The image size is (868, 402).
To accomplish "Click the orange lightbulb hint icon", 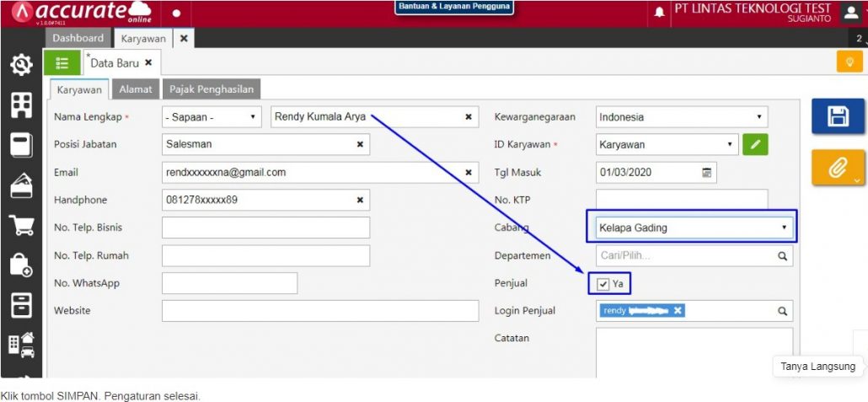I will [x=849, y=62].
